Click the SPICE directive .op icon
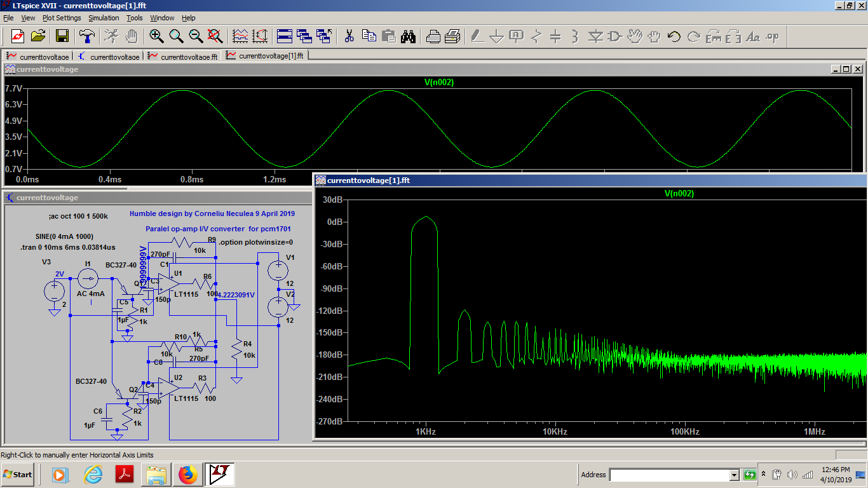Screen dimensions: 868x488 tap(773, 36)
